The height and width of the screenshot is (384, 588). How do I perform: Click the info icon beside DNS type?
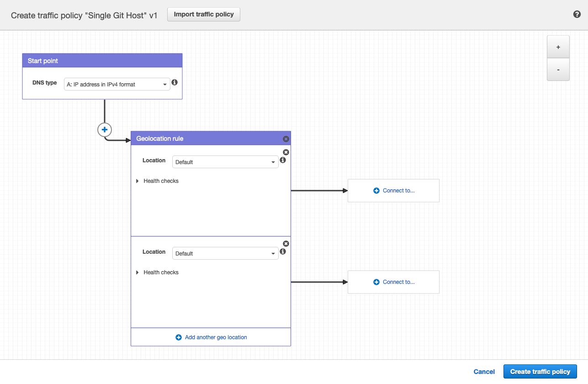tap(175, 82)
